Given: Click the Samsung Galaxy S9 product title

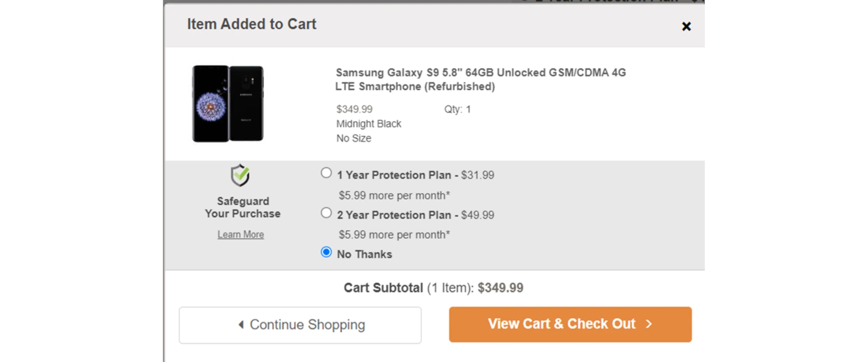Looking at the screenshot, I should pyautogui.click(x=481, y=80).
